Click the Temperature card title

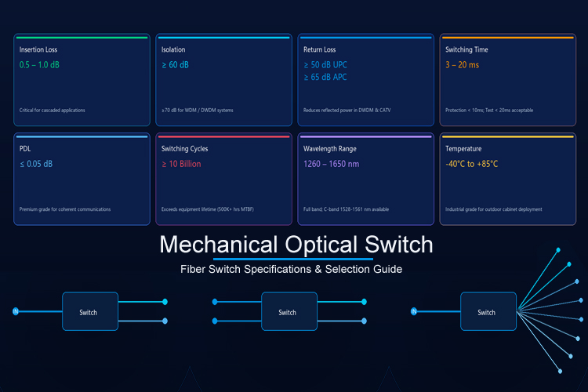pos(463,148)
